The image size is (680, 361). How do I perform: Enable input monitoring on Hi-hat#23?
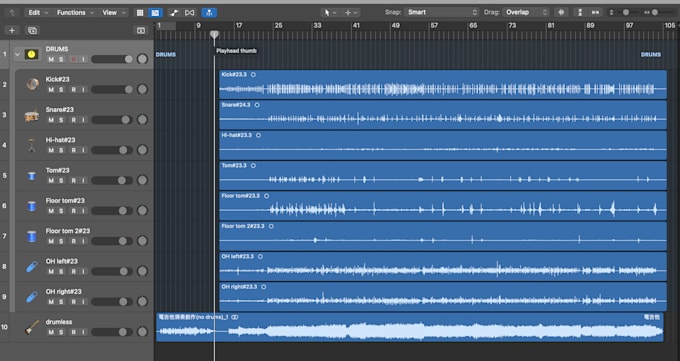pyautogui.click(x=83, y=150)
